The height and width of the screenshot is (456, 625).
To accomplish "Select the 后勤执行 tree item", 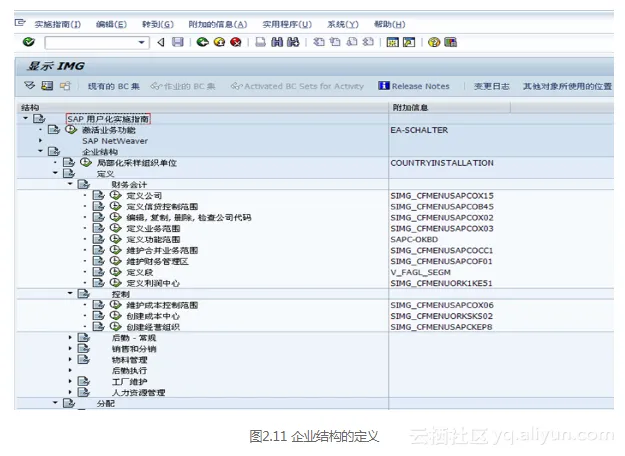I will coord(130,370).
